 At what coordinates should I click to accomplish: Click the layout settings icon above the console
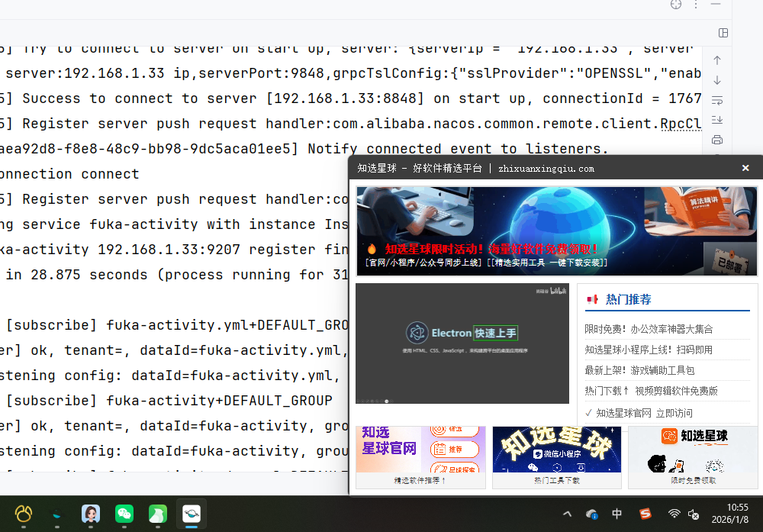[x=723, y=33]
